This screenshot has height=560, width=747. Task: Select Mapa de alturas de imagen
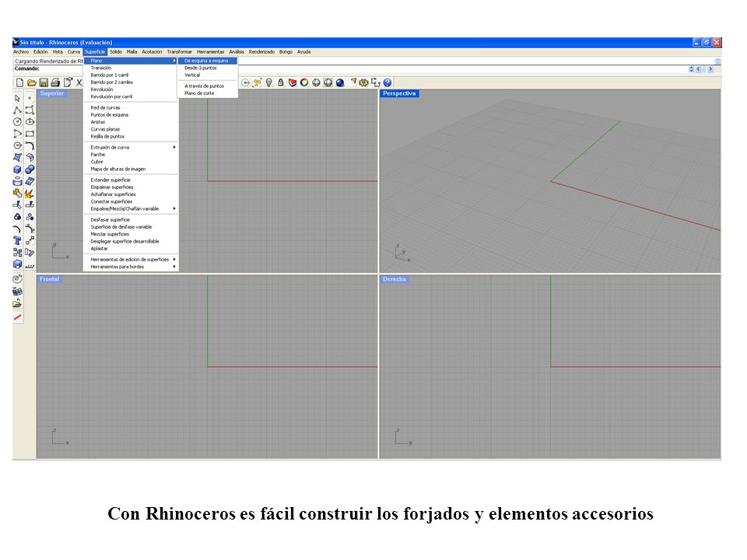(131, 169)
